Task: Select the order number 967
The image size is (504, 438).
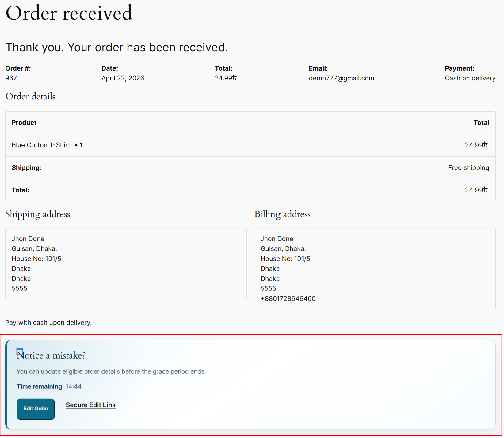Action: [x=11, y=78]
